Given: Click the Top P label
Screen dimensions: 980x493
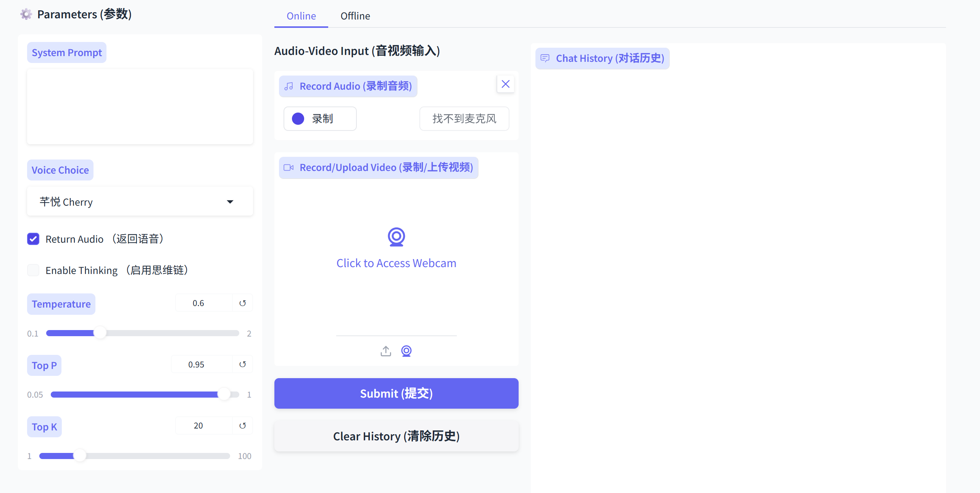Looking at the screenshot, I should click(x=44, y=366).
